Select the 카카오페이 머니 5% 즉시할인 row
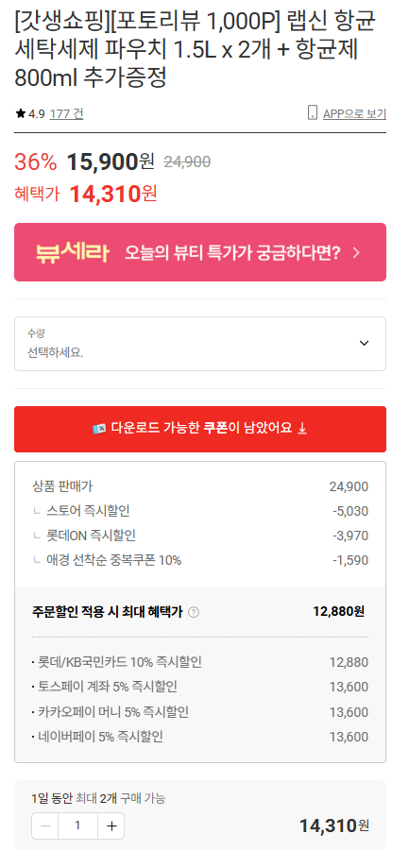 click(200, 712)
